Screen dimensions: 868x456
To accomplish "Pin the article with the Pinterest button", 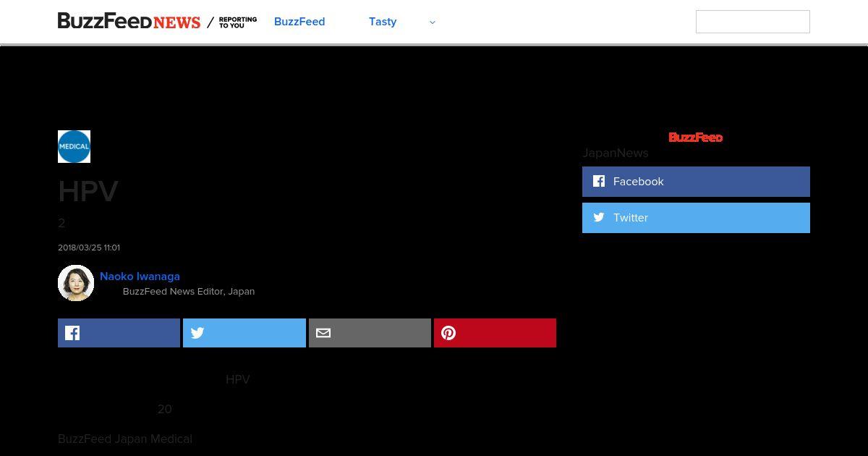I will point(495,333).
